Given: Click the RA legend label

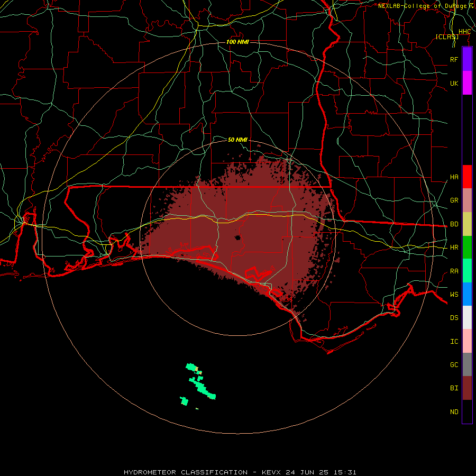Looking at the screenshot, I should 454,271.
